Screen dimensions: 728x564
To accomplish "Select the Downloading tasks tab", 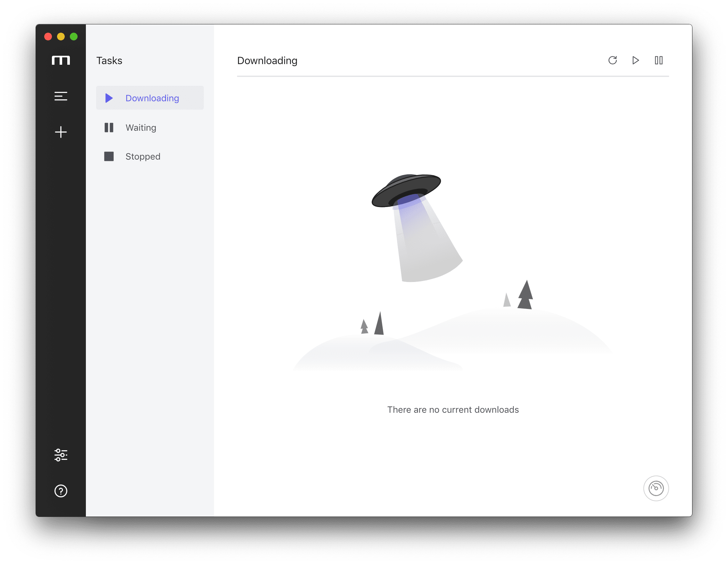I will [x=150, y=98].
